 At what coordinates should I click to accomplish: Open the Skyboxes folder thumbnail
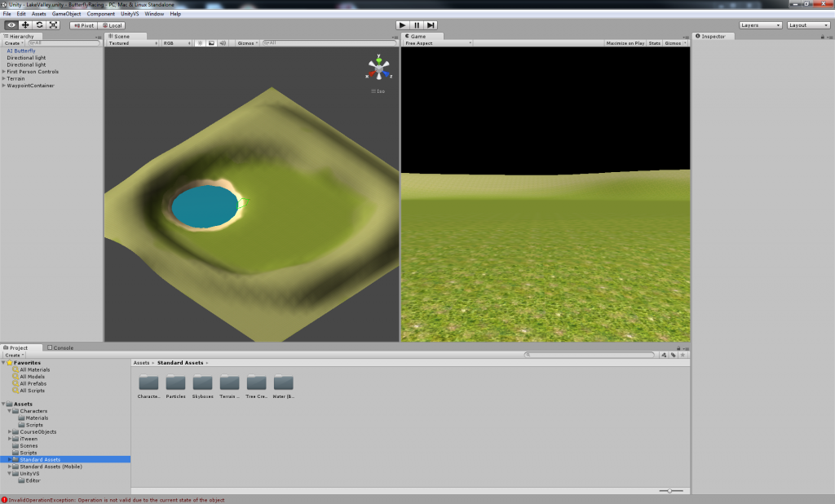(x=202, y=382)
